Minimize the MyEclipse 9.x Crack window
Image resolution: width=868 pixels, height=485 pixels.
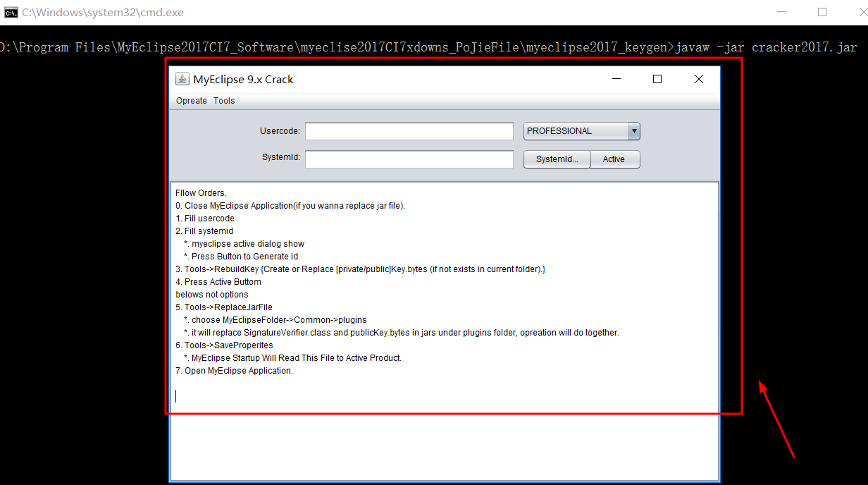(x=616, y=79)
